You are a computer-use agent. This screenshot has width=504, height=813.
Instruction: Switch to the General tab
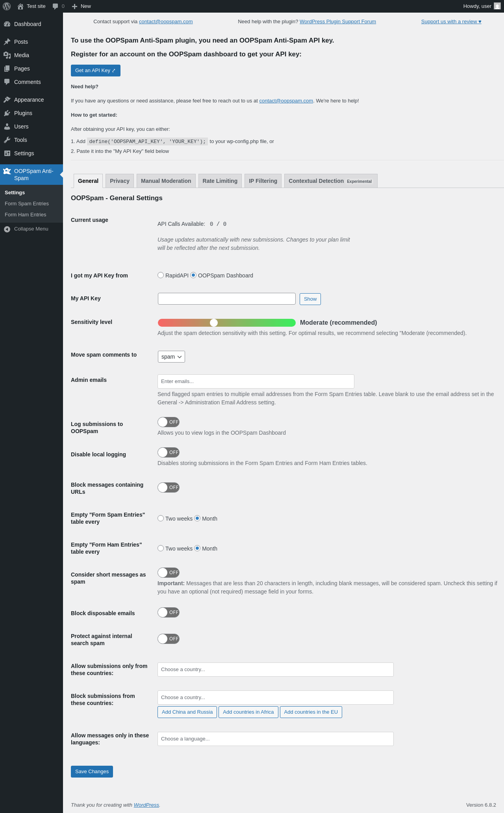point(88,181)
